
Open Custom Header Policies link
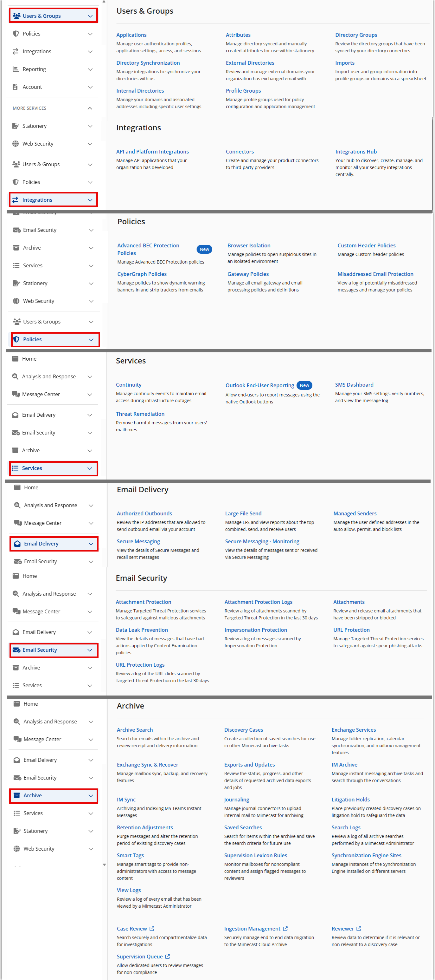pyautogui.click(x=367, y=245)
